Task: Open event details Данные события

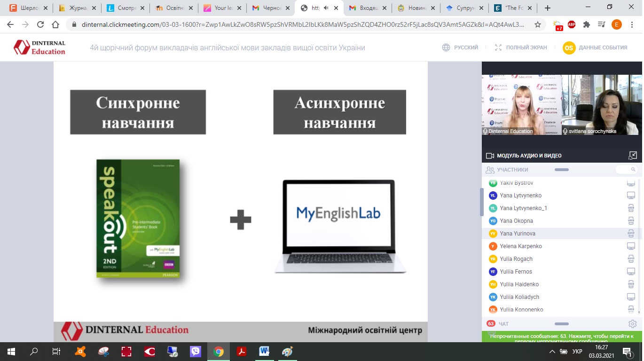Action: click(595, 47)
